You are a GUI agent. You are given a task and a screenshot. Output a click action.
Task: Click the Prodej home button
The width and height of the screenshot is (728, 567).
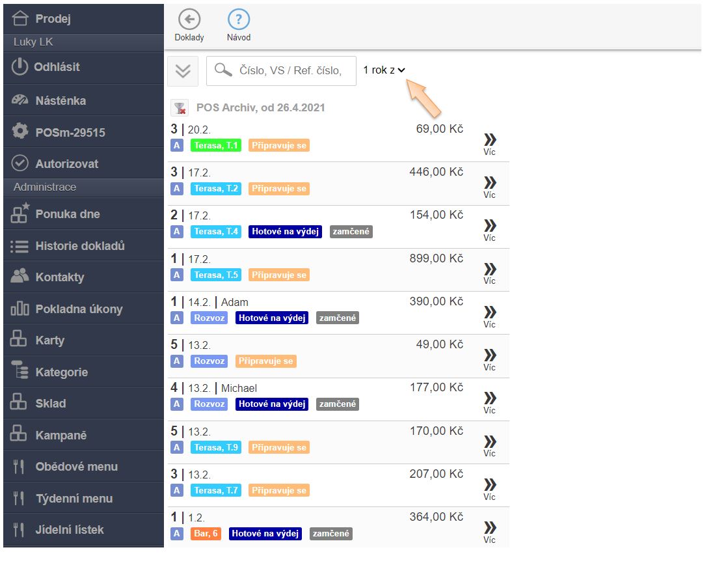[52, 19]
